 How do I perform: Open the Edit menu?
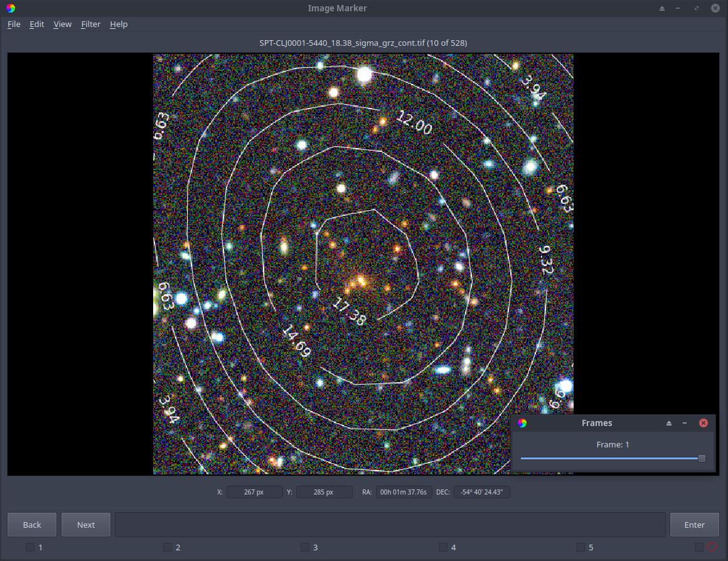pyautogui.click(x=36, y=24)
